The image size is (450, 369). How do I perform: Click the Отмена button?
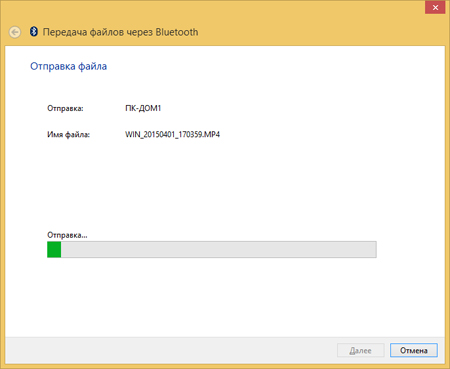click(x=414, y=350)
